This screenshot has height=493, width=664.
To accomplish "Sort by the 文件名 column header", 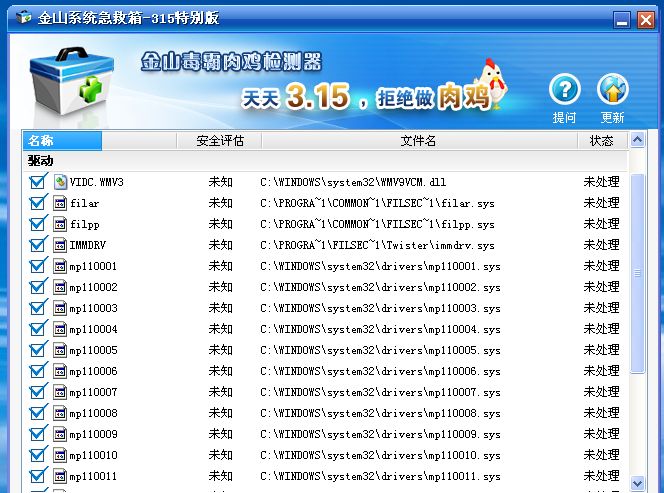I will pos(419,141).
